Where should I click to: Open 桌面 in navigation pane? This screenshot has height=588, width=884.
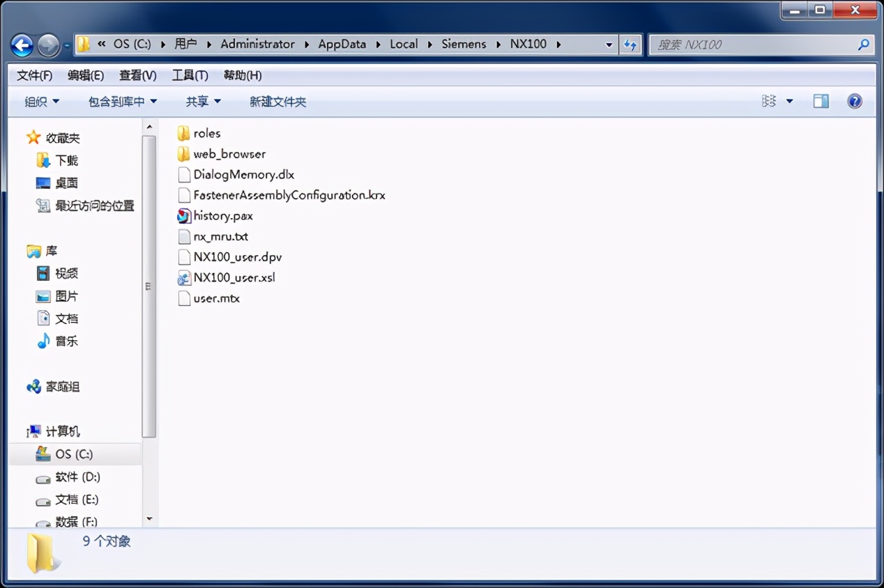click(67, 183)
